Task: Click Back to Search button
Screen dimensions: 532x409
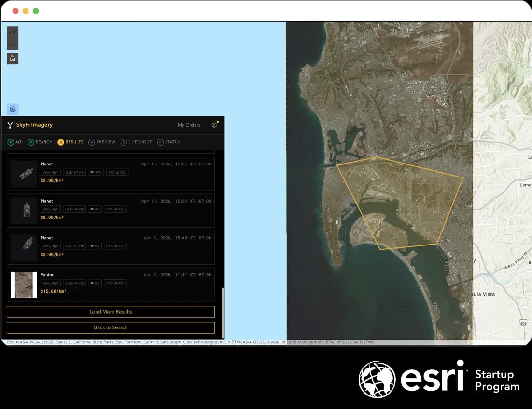Action: 111,327
